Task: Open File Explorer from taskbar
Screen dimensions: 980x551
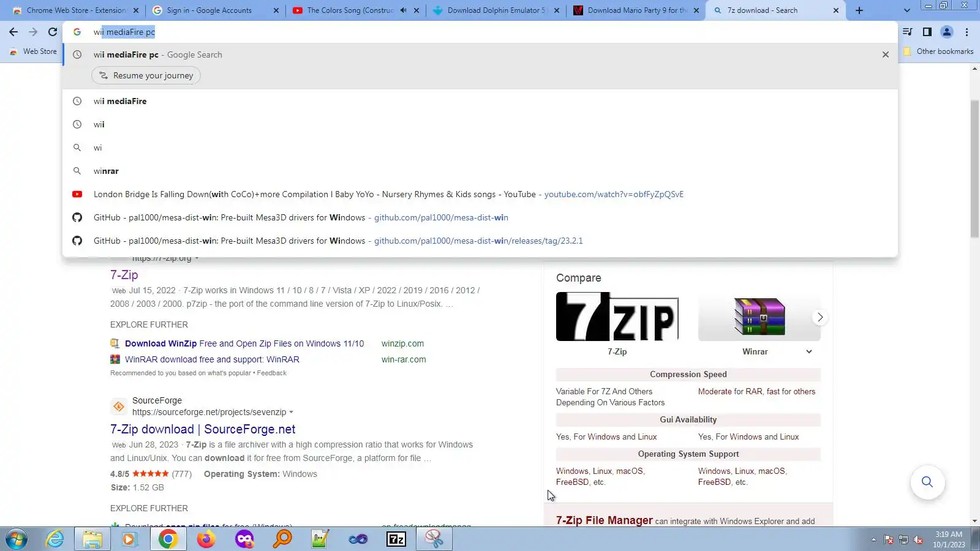Action: 92,539
